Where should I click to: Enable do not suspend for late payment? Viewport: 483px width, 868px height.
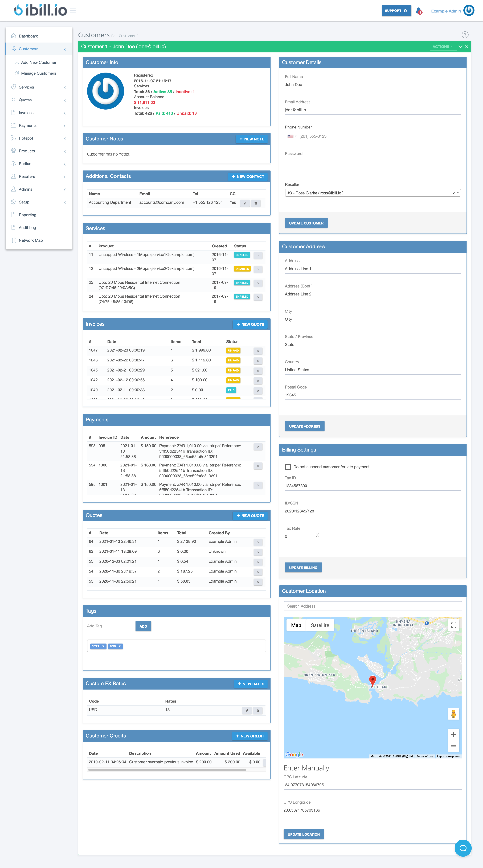[x=288, y=467]
